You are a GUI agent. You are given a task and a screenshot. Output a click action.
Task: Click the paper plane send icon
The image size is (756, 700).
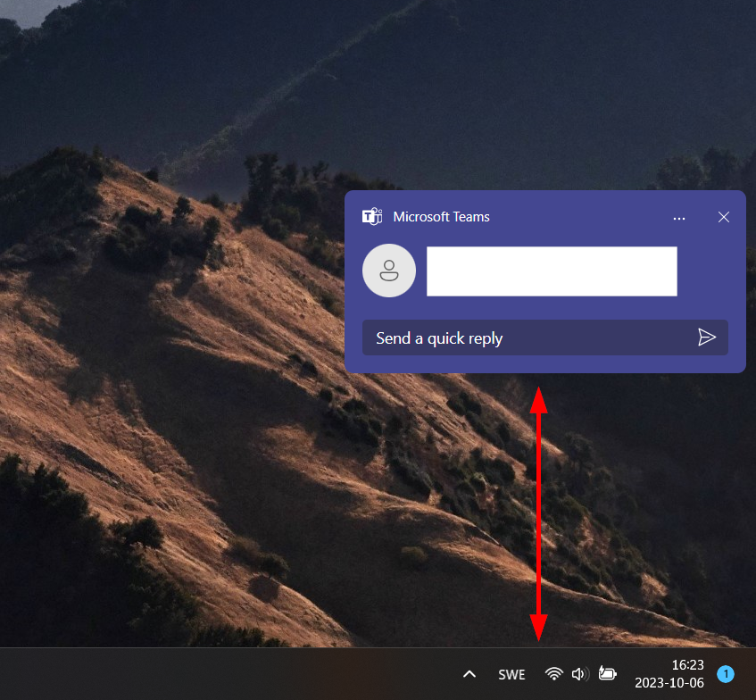tap(707, 337)
